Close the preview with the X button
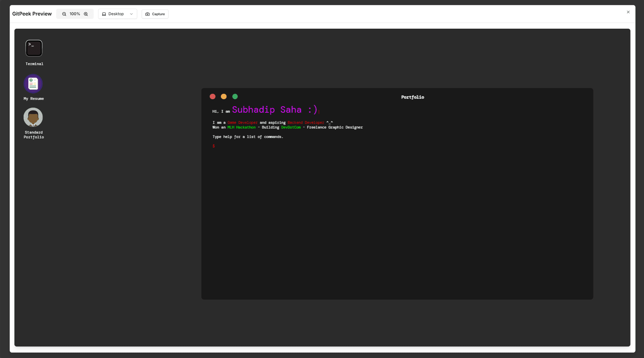This screenshot has width=644, height=358. point(628,12)
